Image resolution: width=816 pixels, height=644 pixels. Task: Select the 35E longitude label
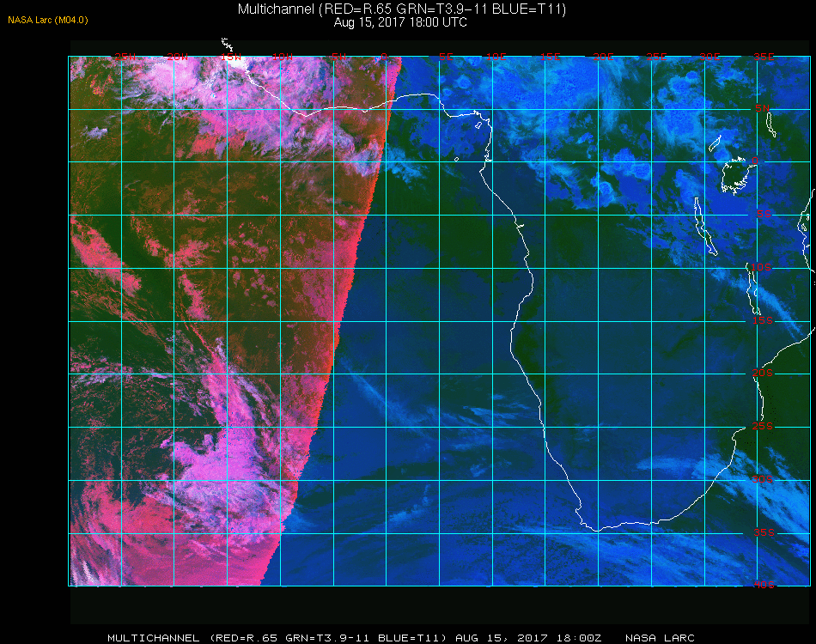pos(764,57)
